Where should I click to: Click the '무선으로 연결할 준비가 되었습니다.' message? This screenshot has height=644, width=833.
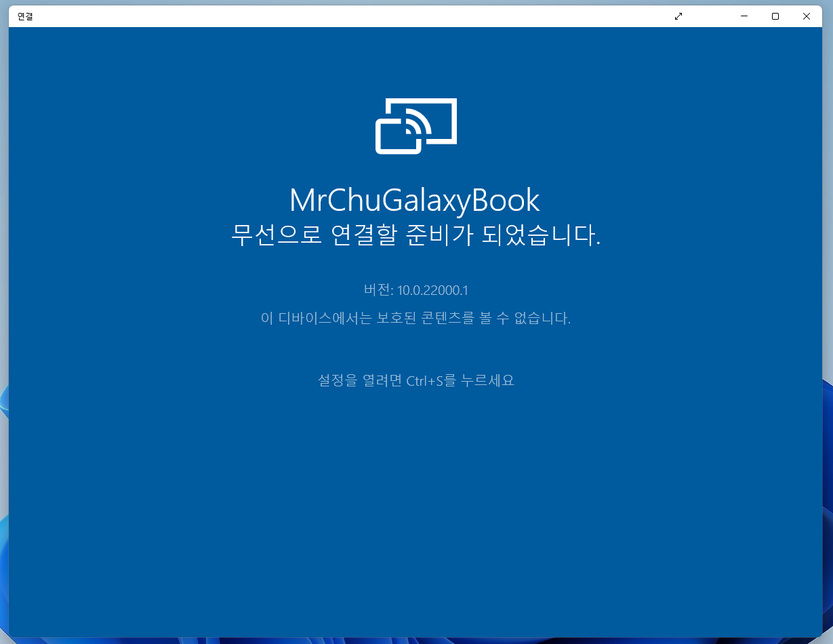click(415, 235)
